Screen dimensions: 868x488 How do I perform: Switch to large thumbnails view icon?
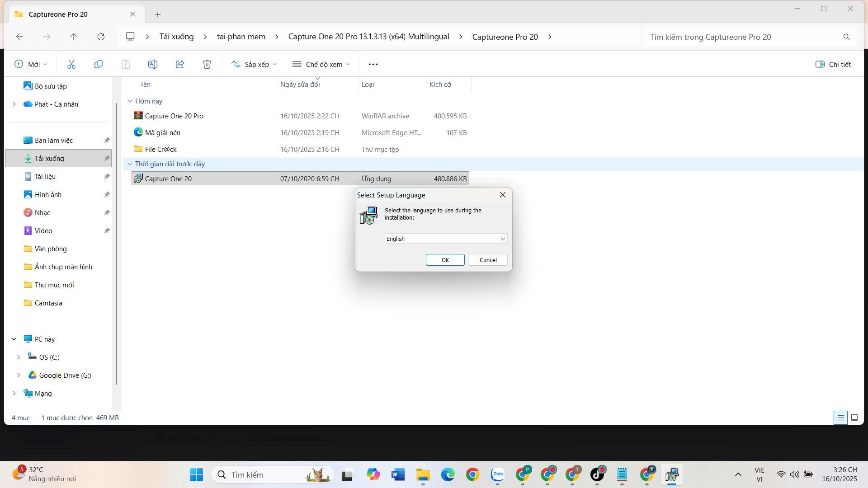854,418
